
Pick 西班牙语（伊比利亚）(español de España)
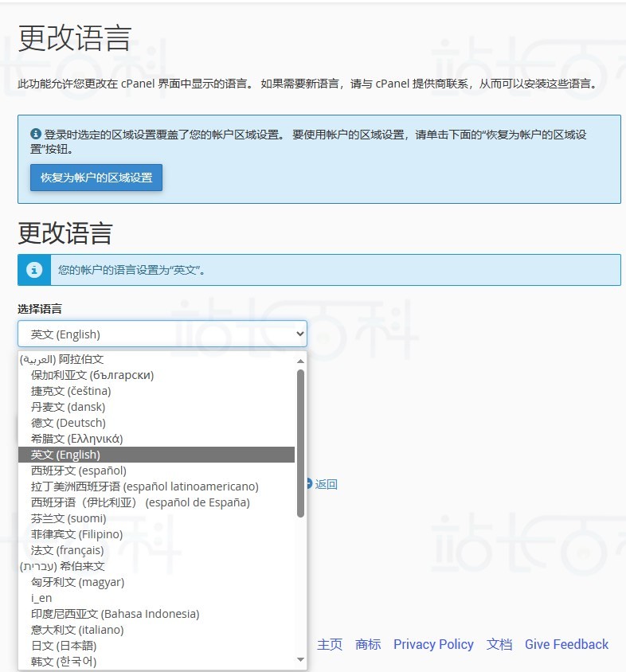point(156,502)
